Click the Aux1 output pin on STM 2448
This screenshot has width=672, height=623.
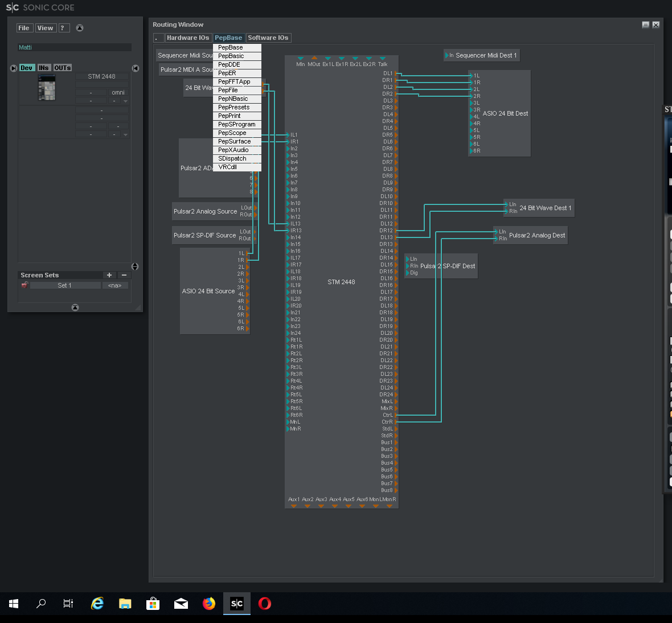[x=293, y=506]
